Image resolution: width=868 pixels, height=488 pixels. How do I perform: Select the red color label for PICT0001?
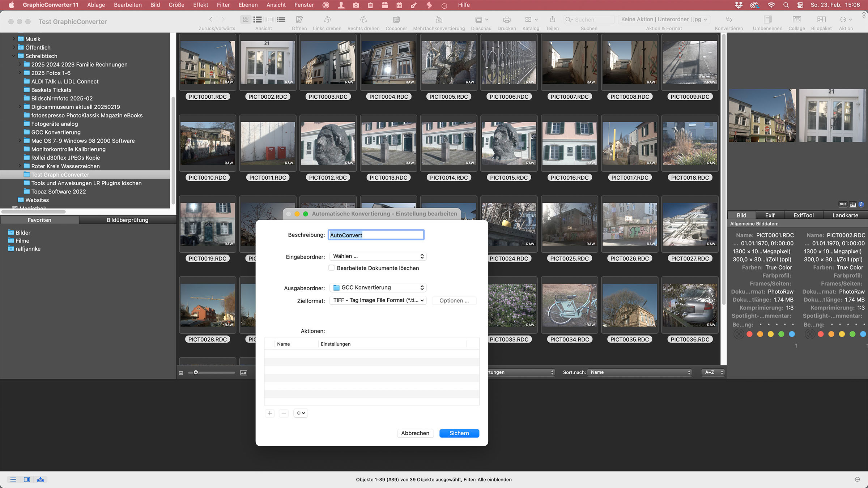coord(750,334)
